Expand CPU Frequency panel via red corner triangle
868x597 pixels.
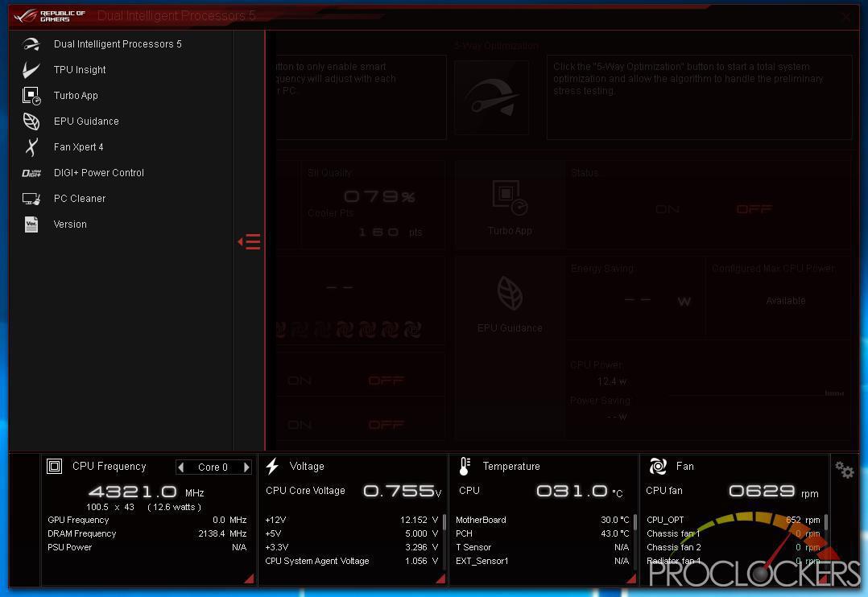(249, 578)
